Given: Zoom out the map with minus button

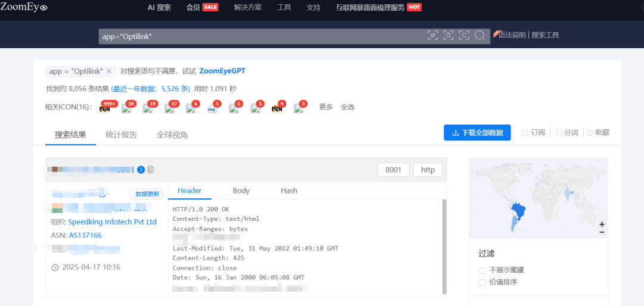Looking at the screenshot, I should (602, 232).
